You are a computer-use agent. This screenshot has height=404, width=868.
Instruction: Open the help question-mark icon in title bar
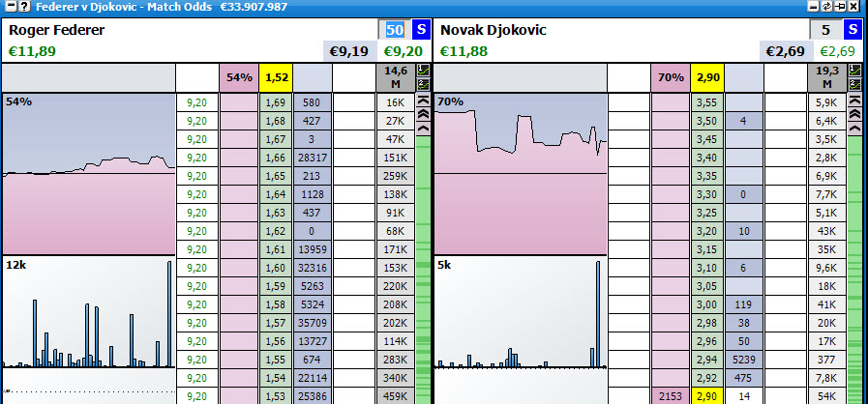click(24, 7)
